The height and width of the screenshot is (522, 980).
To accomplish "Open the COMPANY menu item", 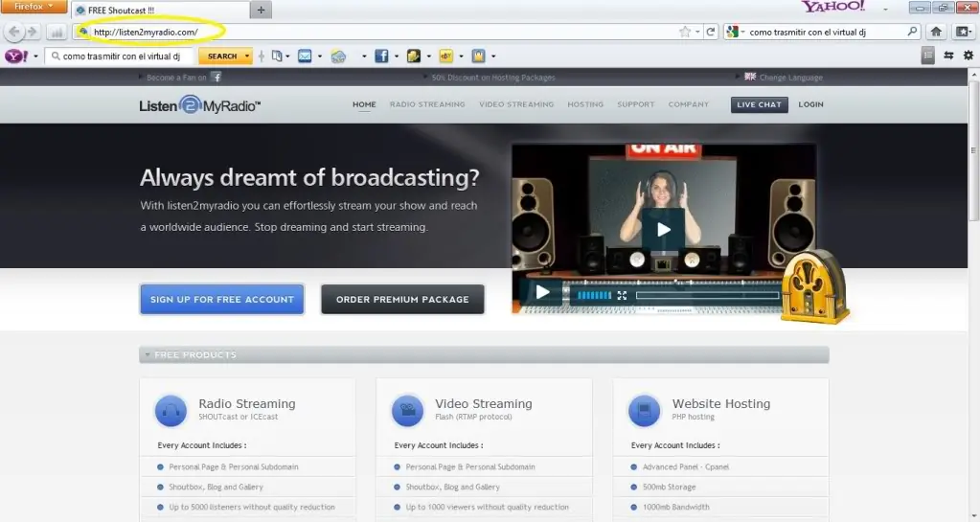I will click(x=688, y=104).
